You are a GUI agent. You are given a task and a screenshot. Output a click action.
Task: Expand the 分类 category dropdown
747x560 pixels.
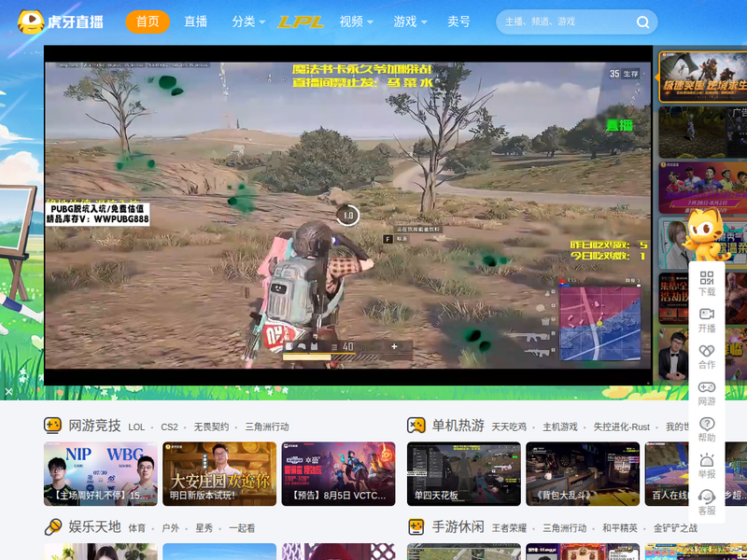(x=248, y=21)
